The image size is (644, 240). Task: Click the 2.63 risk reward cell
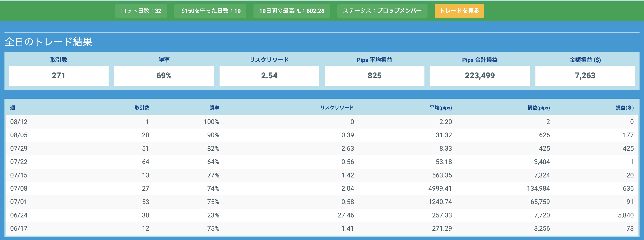click(347, 149)
